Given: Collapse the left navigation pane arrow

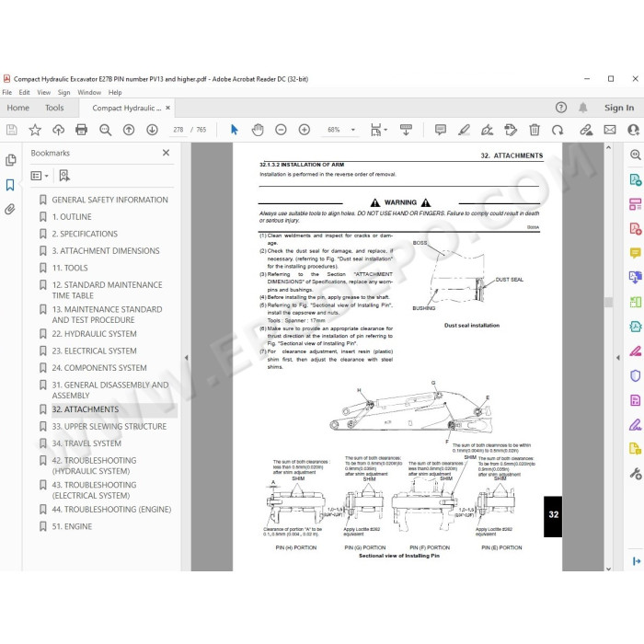Looking at the screenshot, I should [x=186, y=358].
